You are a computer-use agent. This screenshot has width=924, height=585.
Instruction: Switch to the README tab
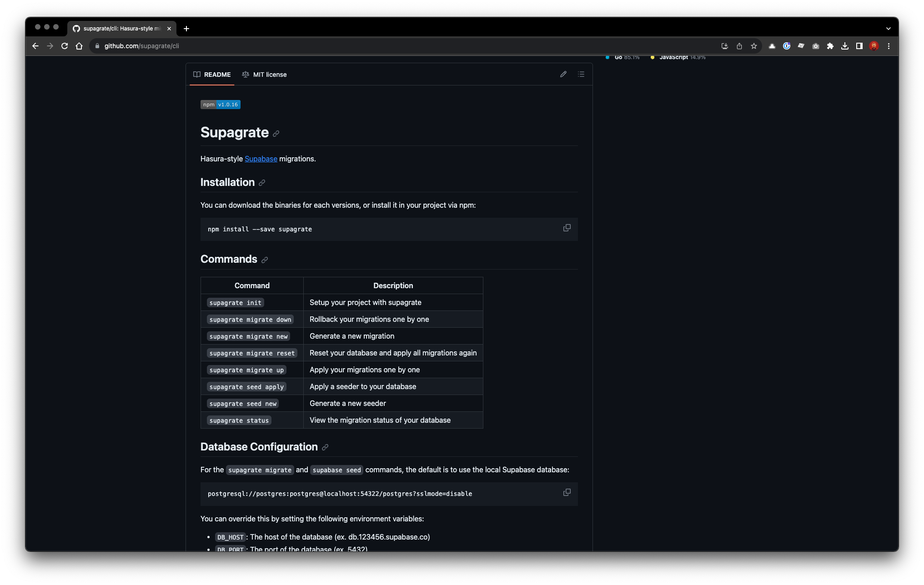(x=212, y=75)
